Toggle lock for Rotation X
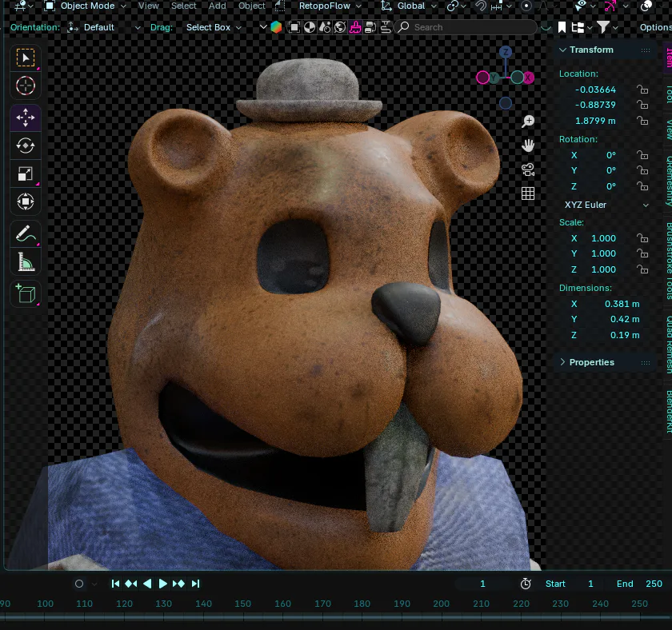The height and width of the screenshot is (630, 672). click(x=642, y=155)
